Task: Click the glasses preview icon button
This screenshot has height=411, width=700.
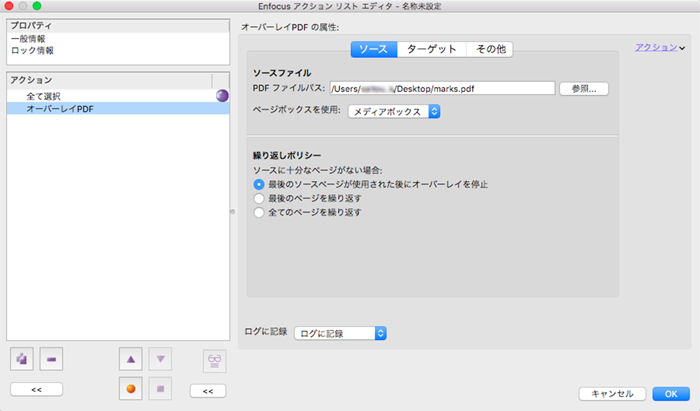Action: tap(214, 359)
